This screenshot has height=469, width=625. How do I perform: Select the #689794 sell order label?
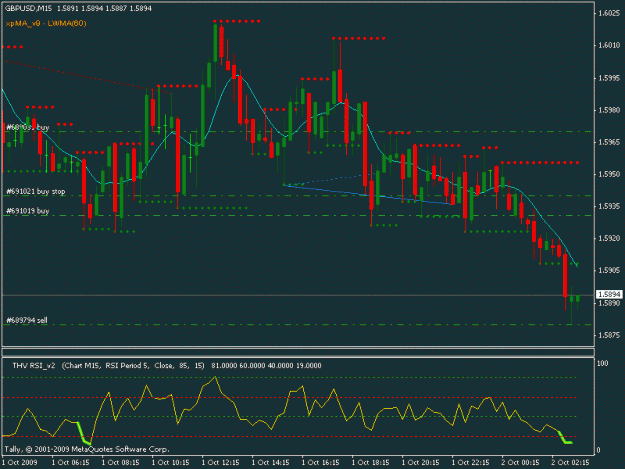pos(27,320)
